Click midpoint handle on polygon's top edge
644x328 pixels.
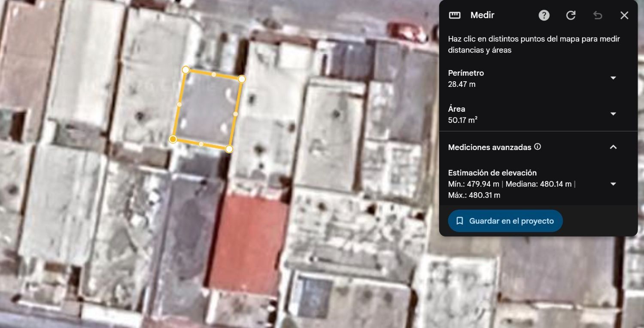pos(214,74)
